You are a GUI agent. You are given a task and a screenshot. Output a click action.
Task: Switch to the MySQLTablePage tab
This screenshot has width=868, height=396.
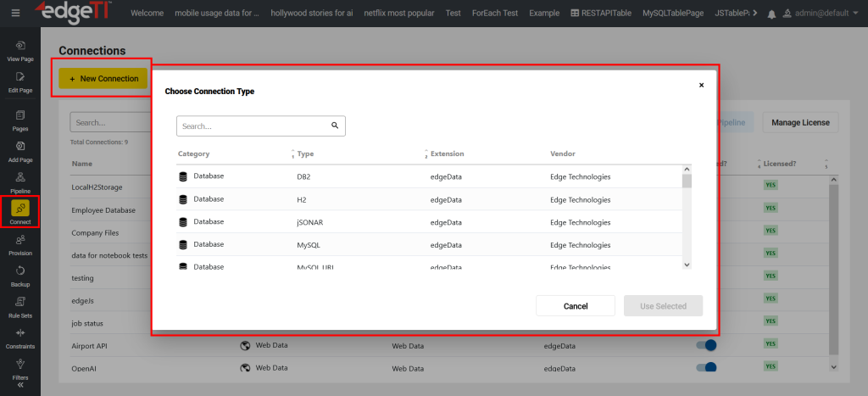[x=674, y=14]
